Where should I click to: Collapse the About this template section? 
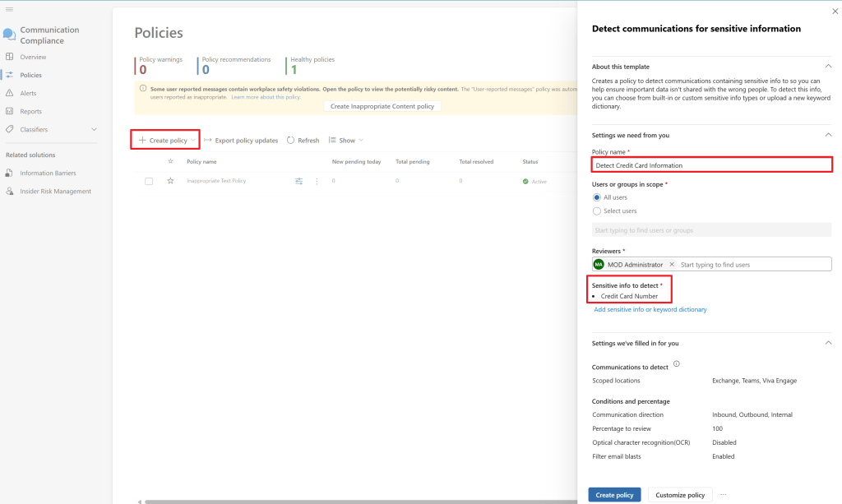[827, 67]
